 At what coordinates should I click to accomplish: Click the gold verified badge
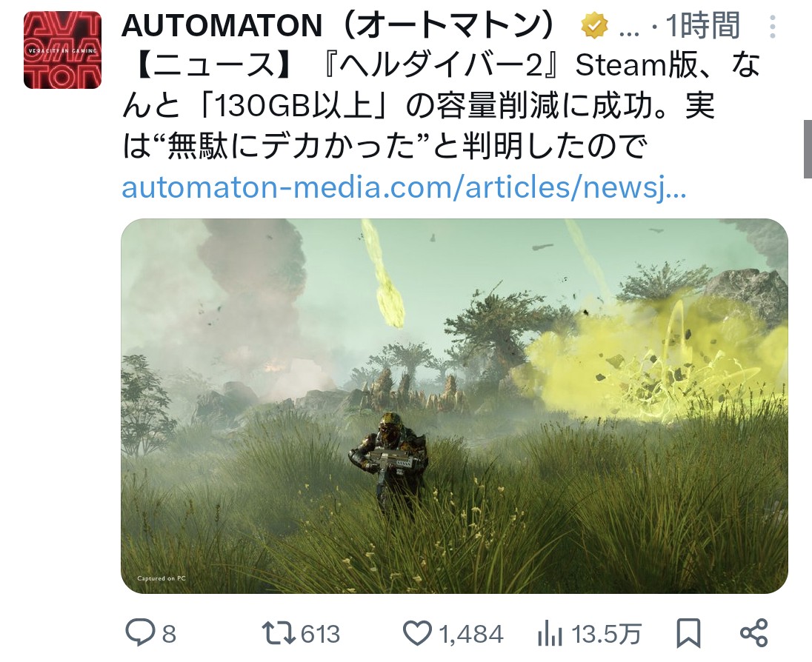(x=594, y=26)
